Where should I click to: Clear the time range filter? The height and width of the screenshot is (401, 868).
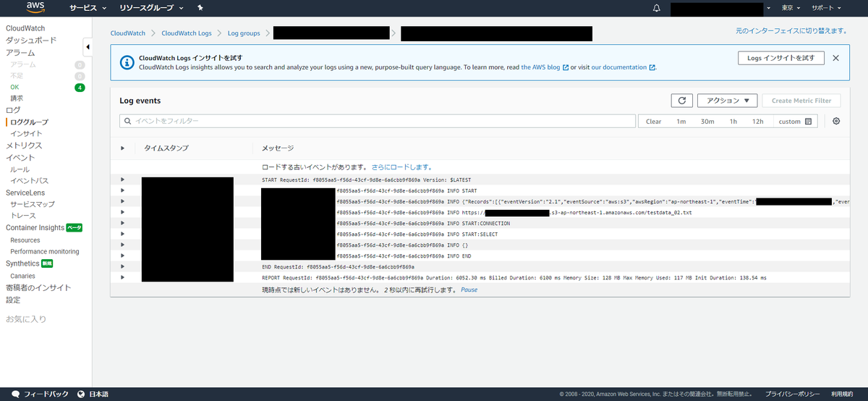pyautogui.click(x=653, y=122)
